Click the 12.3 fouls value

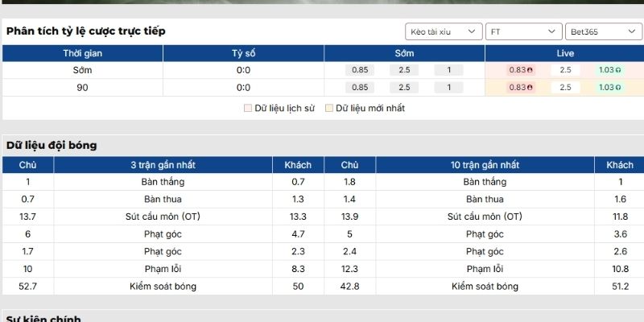pos(350,269)
